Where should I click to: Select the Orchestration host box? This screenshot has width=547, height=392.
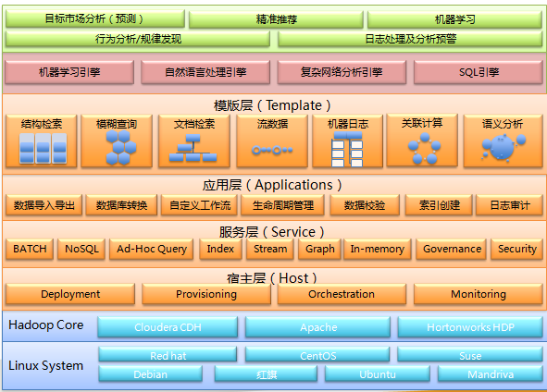pyautogui.click(x=342, y=294)
